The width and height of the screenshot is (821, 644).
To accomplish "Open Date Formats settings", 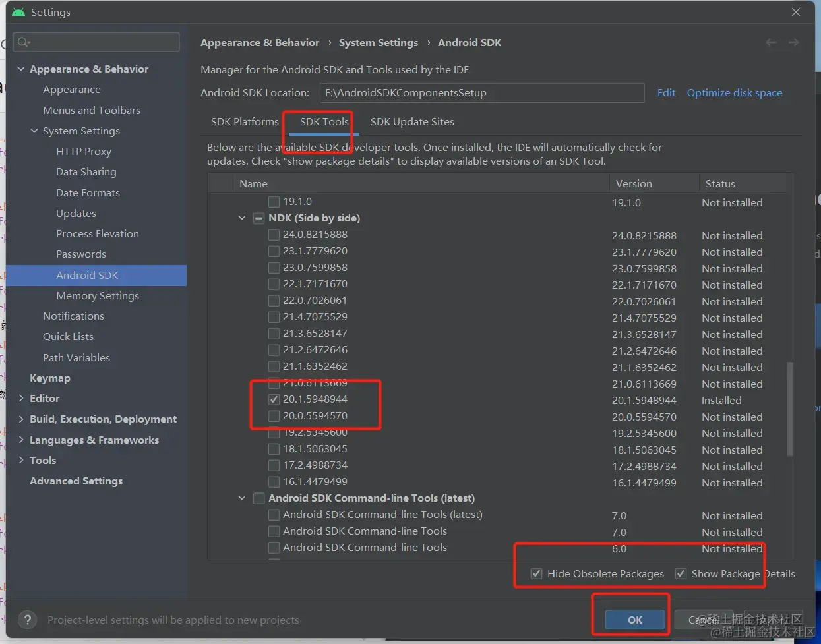I will pyautogui.click(x=88, y=192).
